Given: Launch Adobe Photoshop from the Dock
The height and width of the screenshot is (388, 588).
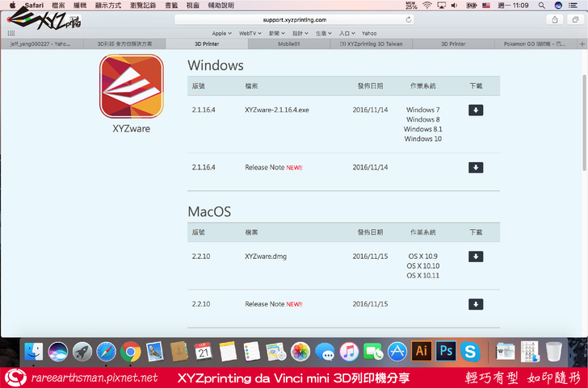Looking at the screenshot, I should click(446, 352).
